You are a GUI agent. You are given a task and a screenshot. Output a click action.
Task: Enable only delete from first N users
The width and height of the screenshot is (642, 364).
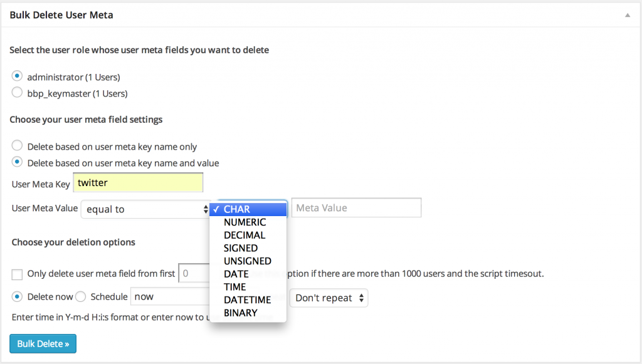[17, 274]
